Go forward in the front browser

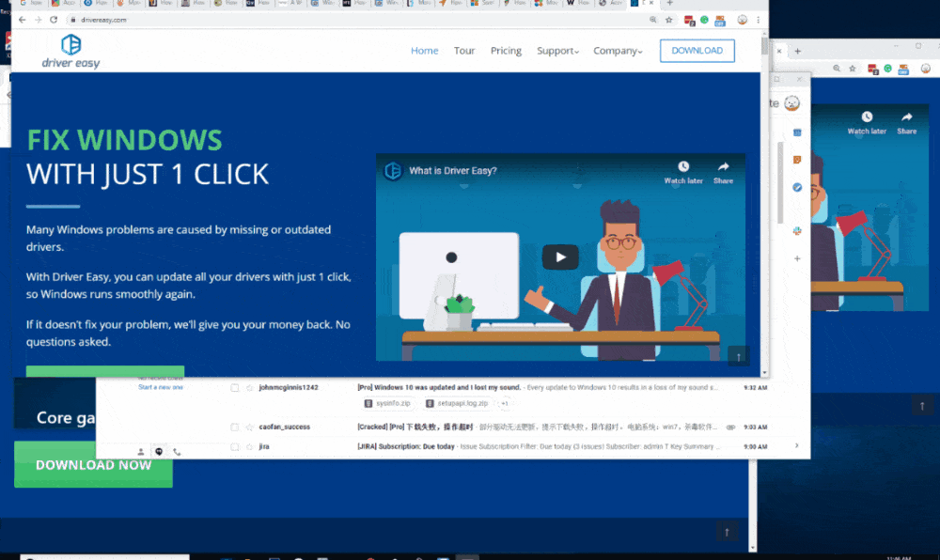click(x=38, y=20)
